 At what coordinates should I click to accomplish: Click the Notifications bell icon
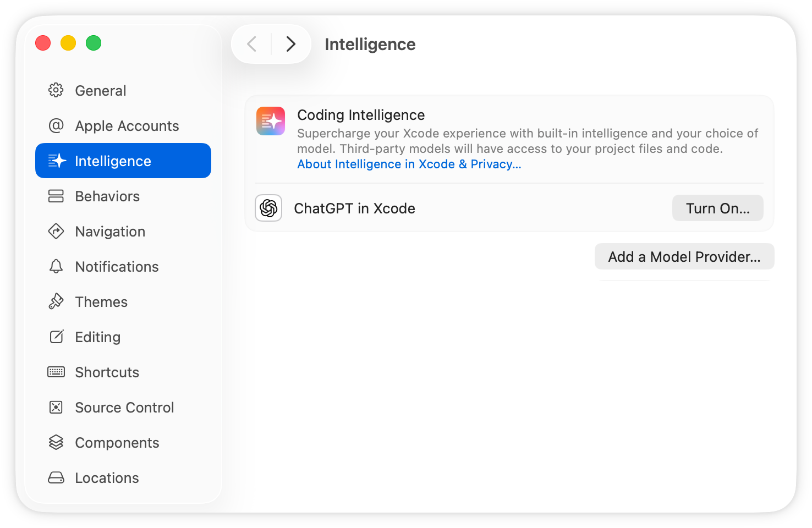[56, 266]
